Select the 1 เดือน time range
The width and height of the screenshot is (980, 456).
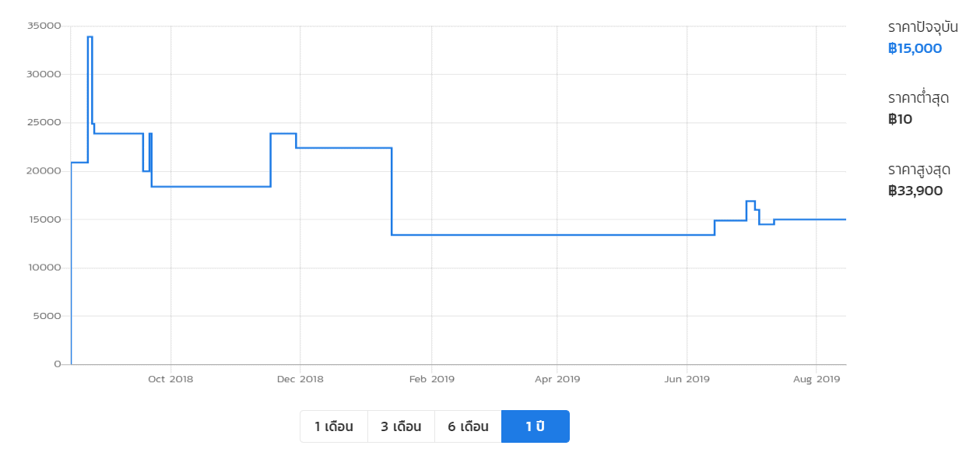click(x=334, y=426)
